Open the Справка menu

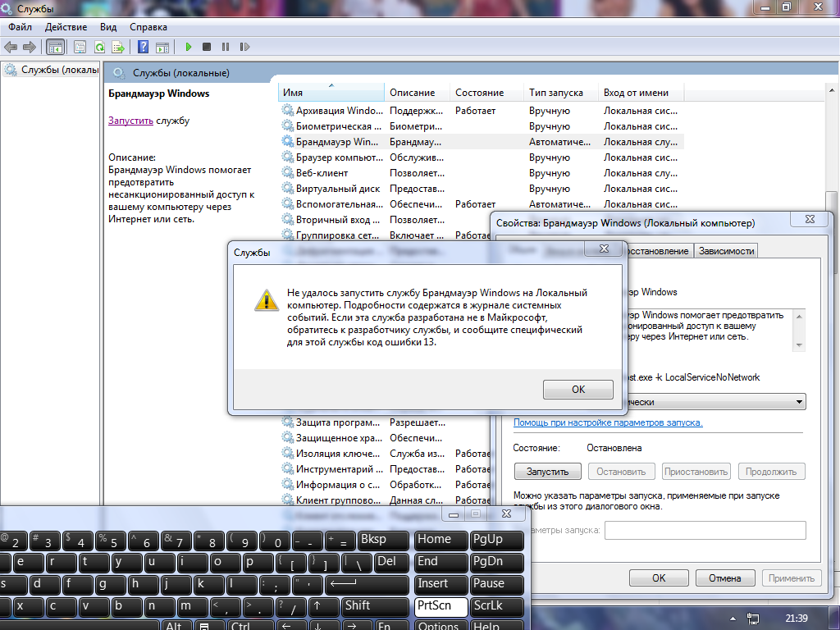pos(148,27)
